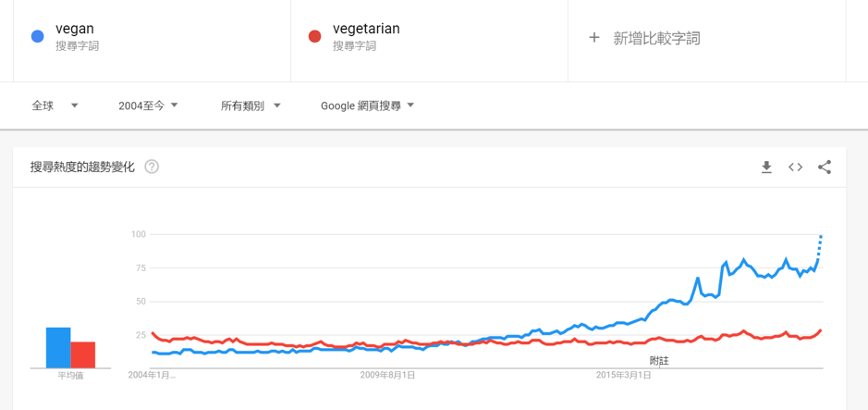Viewport: 868px width, 410px height.
Task: Share the interest over time chart
Action: click(x=825, y=168)
